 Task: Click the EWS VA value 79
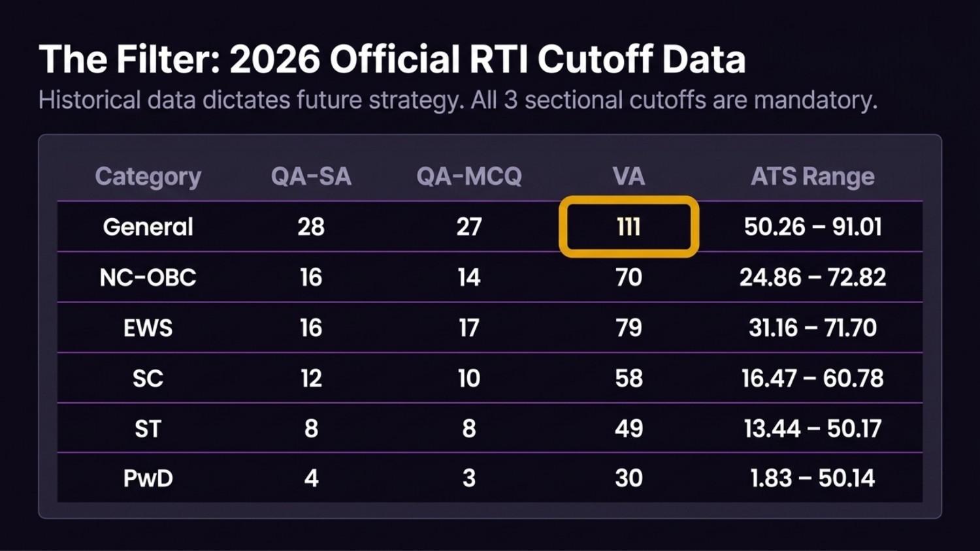(629, 328)
